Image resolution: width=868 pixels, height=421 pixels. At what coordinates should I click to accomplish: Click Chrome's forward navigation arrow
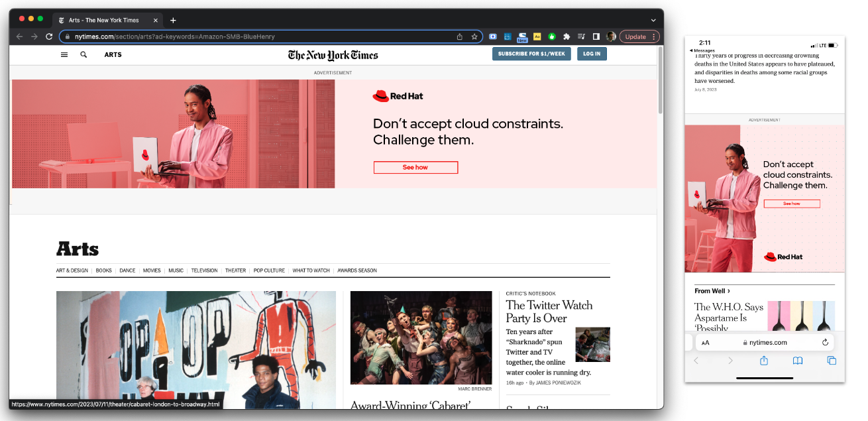click(34, 36)
